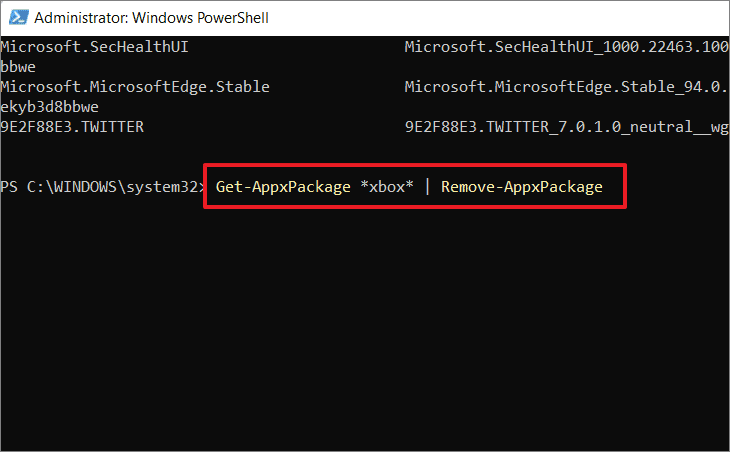Click the PowerShell icon in the title bar
The height and width of the screenshot is (452, 730).
click(17, 18)
